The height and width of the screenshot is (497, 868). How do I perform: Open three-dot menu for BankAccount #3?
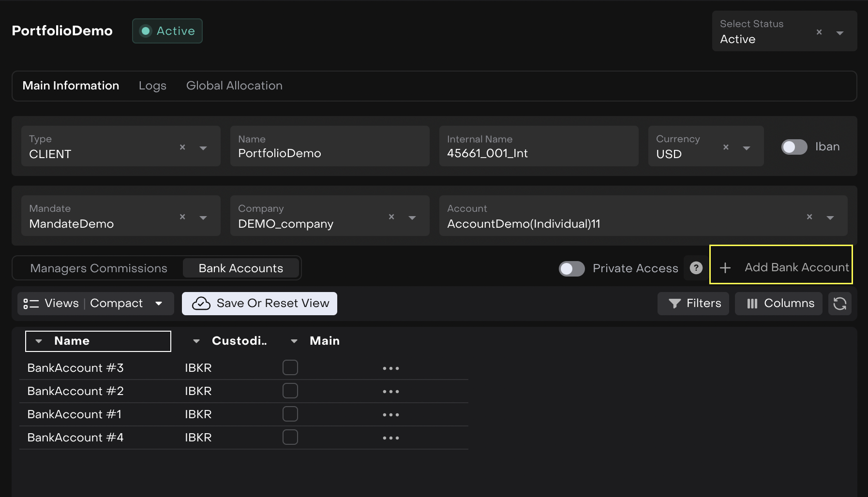tap(390, 368)
